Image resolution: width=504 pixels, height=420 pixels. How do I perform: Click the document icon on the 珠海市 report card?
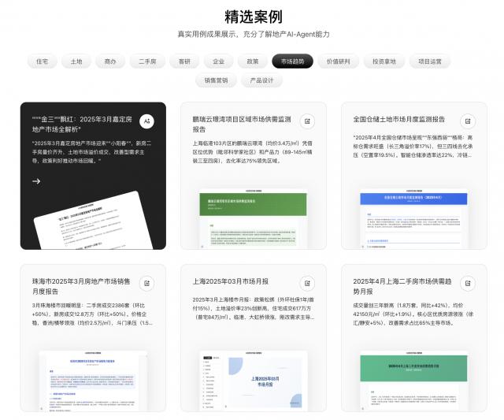click(x=146, y=283)
